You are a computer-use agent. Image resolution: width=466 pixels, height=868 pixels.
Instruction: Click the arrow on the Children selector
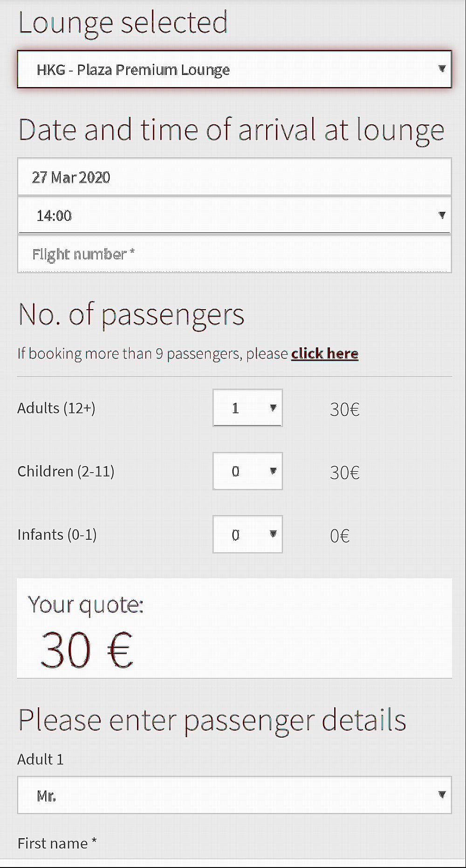coord(274,471)
